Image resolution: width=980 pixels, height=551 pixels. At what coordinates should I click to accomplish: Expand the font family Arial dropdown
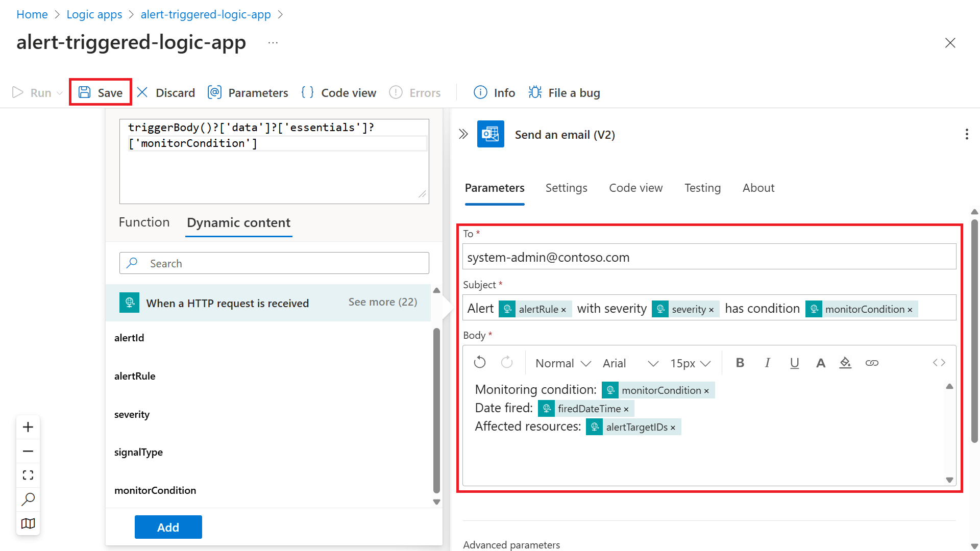651,363
